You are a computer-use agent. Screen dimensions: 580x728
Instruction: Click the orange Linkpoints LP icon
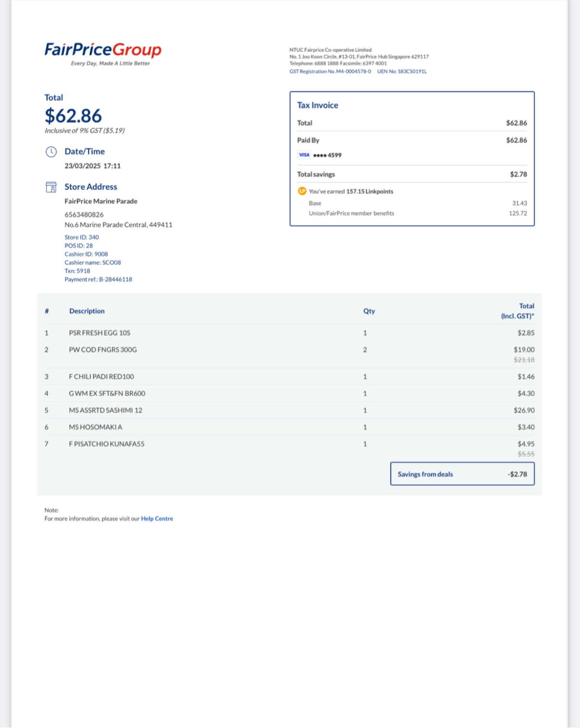coord(302,191)
